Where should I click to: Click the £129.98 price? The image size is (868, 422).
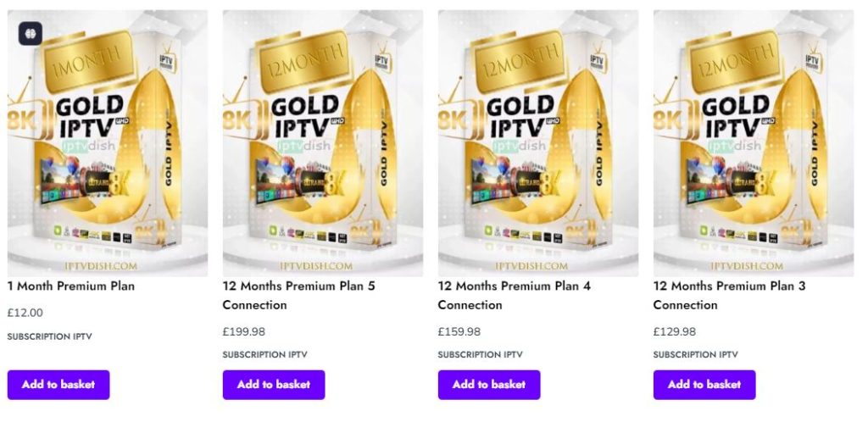click(x=675, y=331)
